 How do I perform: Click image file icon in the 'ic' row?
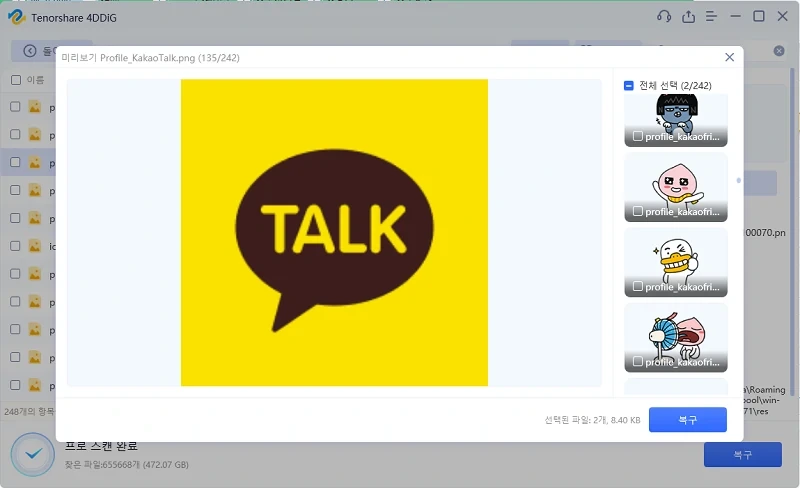pyautogui.click(x=35, y=246)
